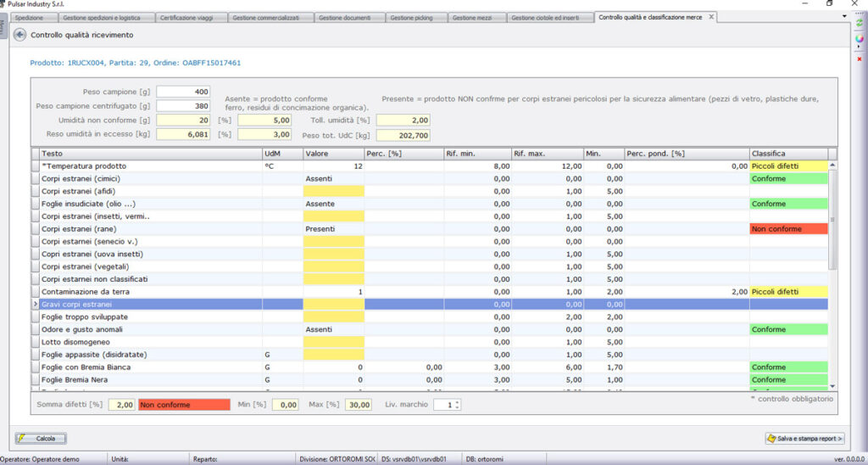Click Valore cell for Corpi estranei (afidi)
868x465 pixels.
[334, 191]
